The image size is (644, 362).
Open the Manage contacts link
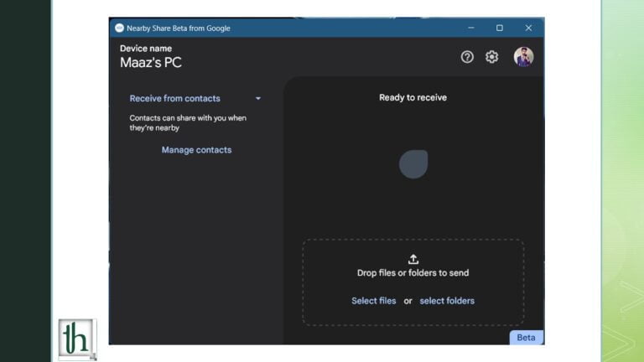click(196, 150)
